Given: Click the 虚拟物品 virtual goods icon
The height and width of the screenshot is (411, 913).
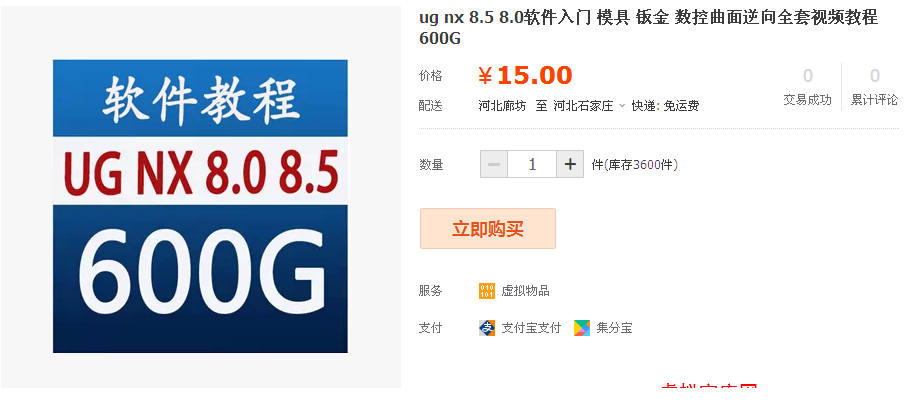Looking at the screenshot, I should (x=487, y=291).
